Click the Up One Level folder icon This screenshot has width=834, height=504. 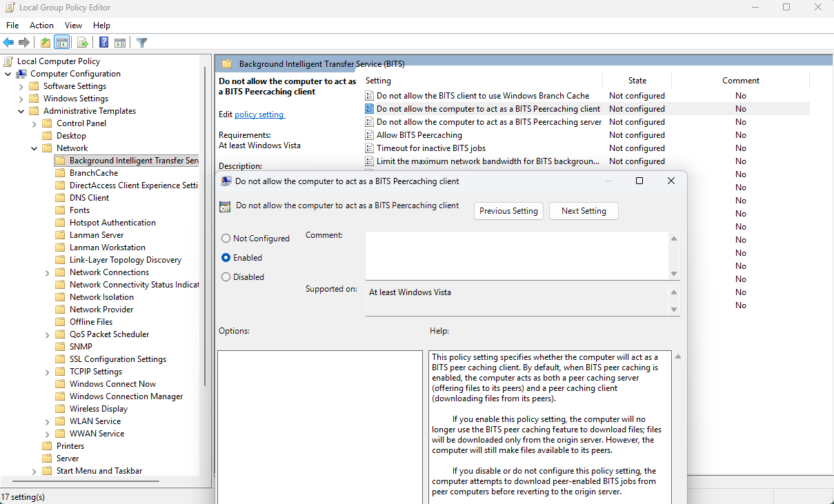[x=46, y=43]
